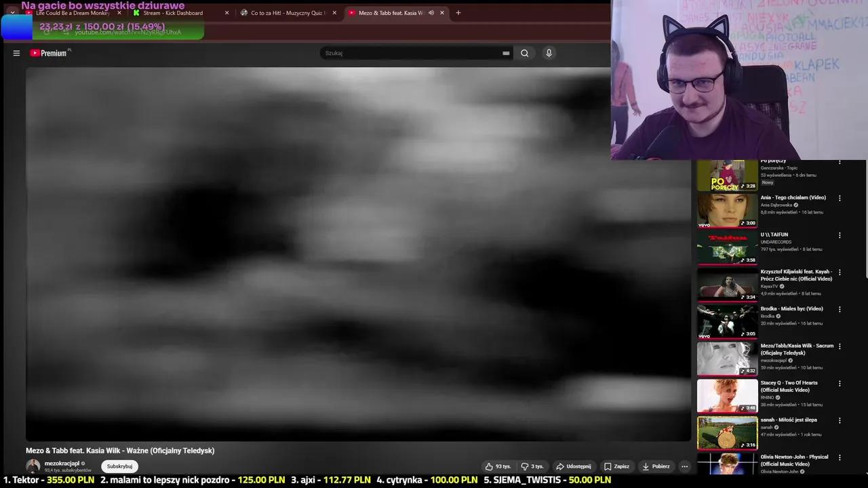The width and height of the screenshot is (868, 488).
Task: Open options menu for Mezo/Tabb Sacrum video
Action: (x=840, y=346)
